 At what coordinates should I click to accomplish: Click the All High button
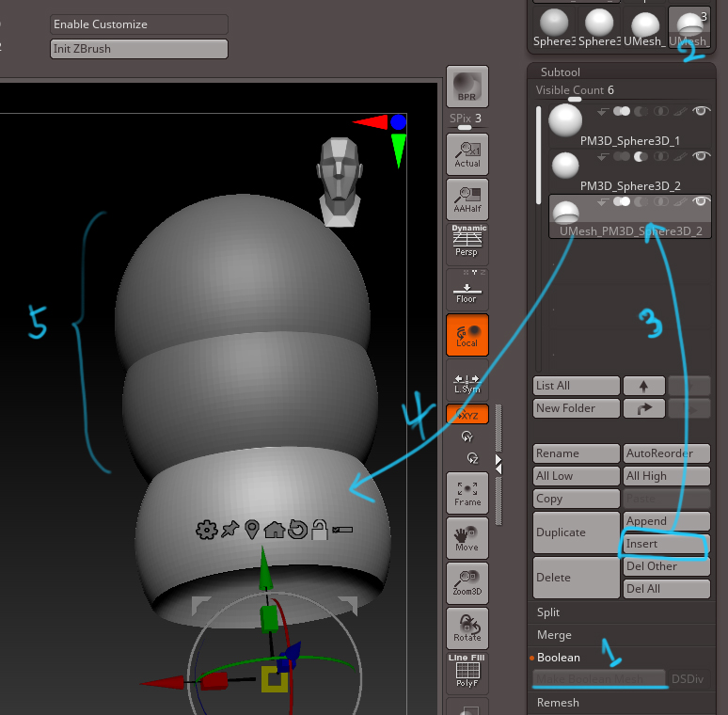tap(667, 476)
